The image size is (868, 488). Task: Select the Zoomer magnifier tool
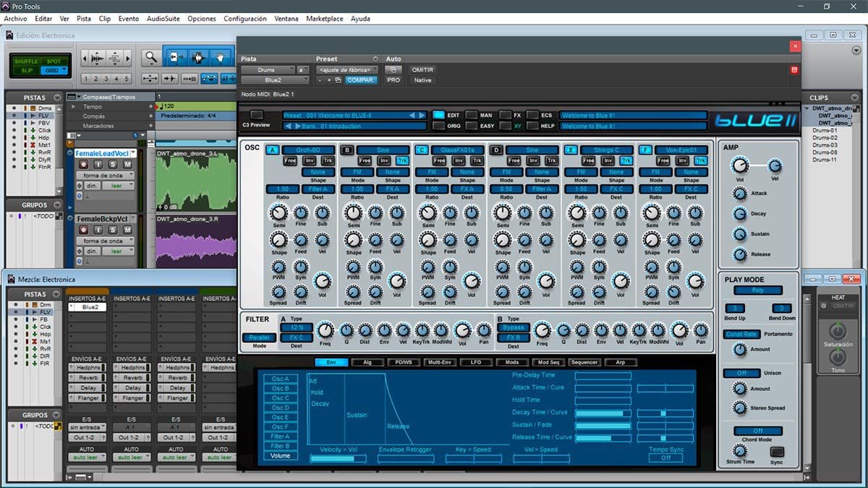click(x=150, y=57)
